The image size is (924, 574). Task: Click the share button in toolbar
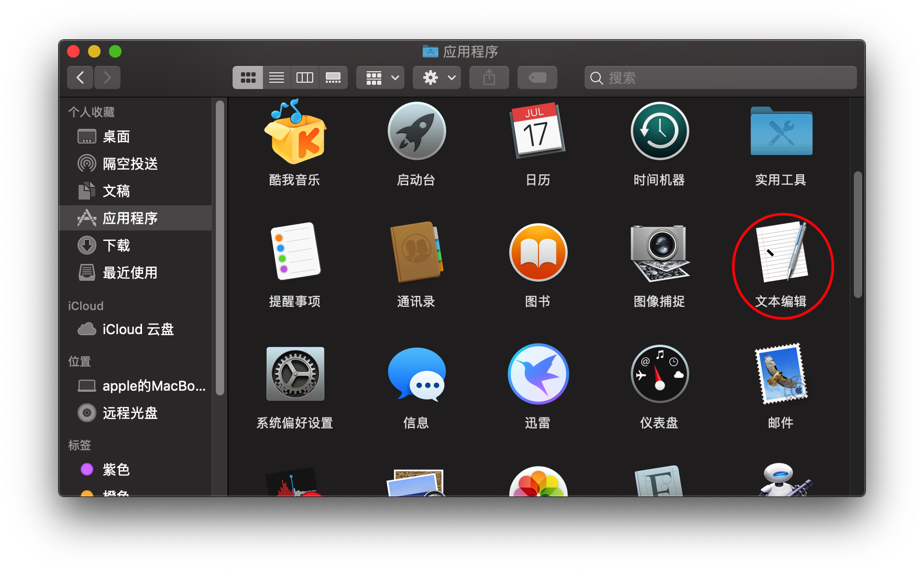click(489, 78)
